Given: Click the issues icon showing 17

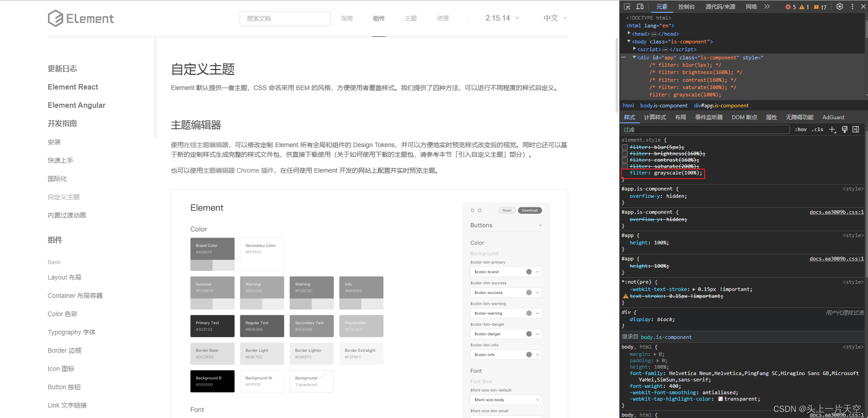Looking at the screenshot, I should click(x=821, y=7).
